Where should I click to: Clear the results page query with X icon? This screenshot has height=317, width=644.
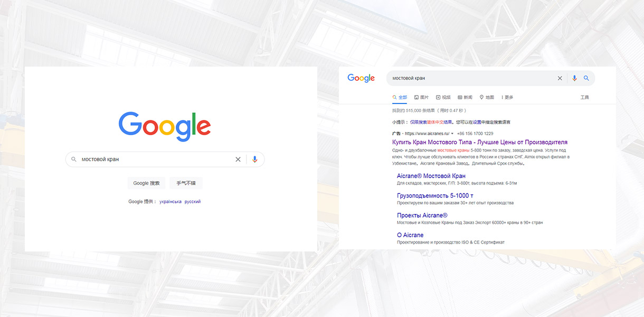point(560,78)
